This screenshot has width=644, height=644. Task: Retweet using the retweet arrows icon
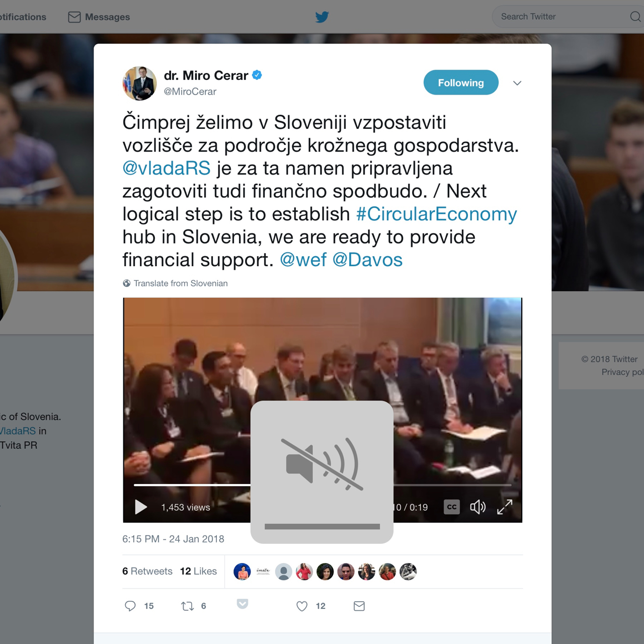click(x=188, y=606)
